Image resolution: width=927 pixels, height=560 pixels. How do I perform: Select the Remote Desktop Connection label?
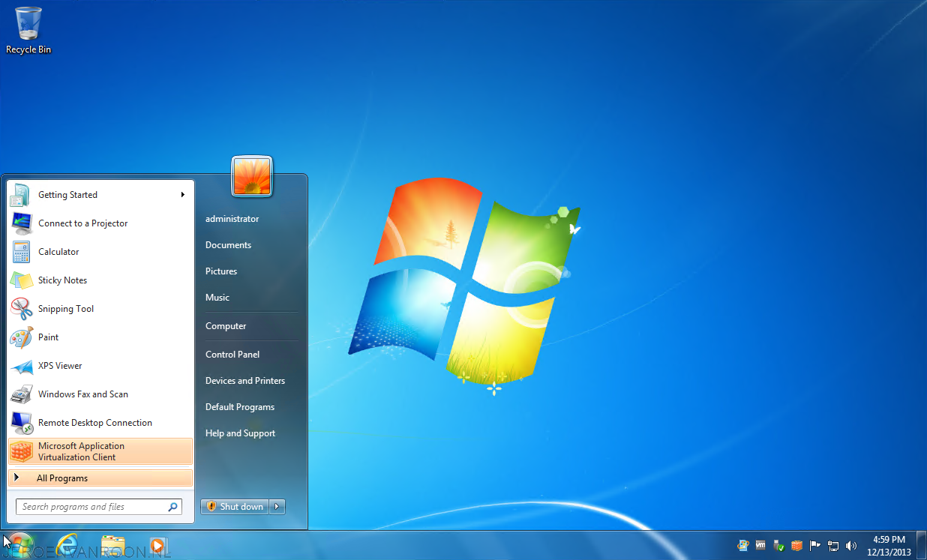(x=95, y=423)
